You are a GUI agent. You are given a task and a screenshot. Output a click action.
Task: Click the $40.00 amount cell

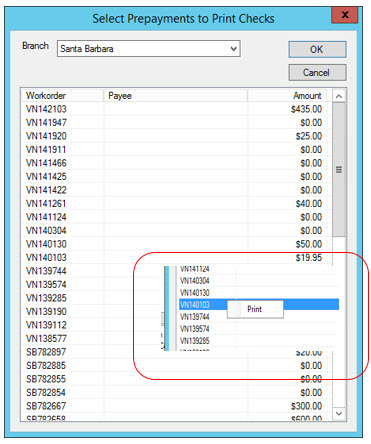309,204
